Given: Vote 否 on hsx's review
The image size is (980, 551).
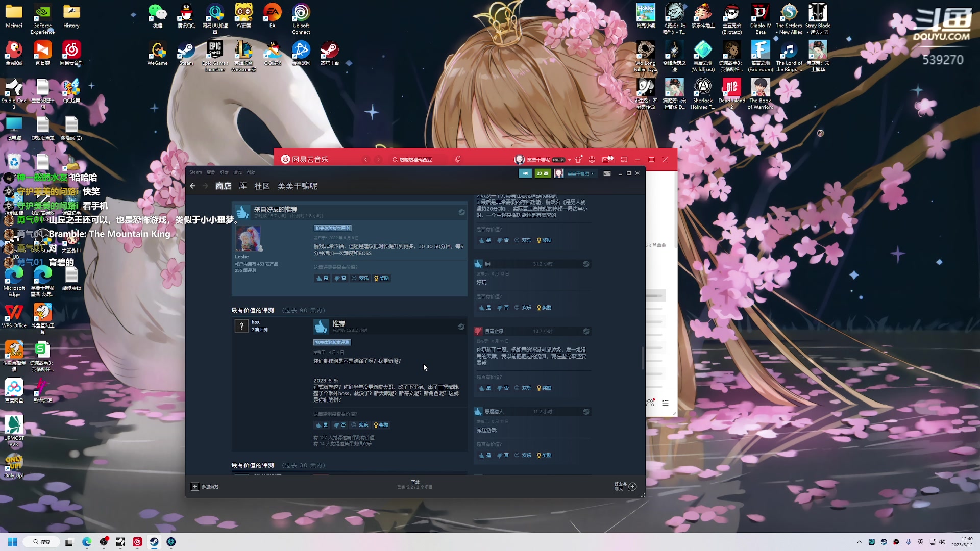Looking at the screenshot, I should click(x=340, y=425).
